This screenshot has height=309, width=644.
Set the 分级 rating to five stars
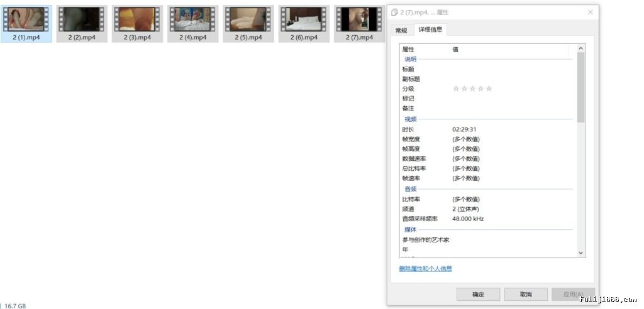(489, 89)
